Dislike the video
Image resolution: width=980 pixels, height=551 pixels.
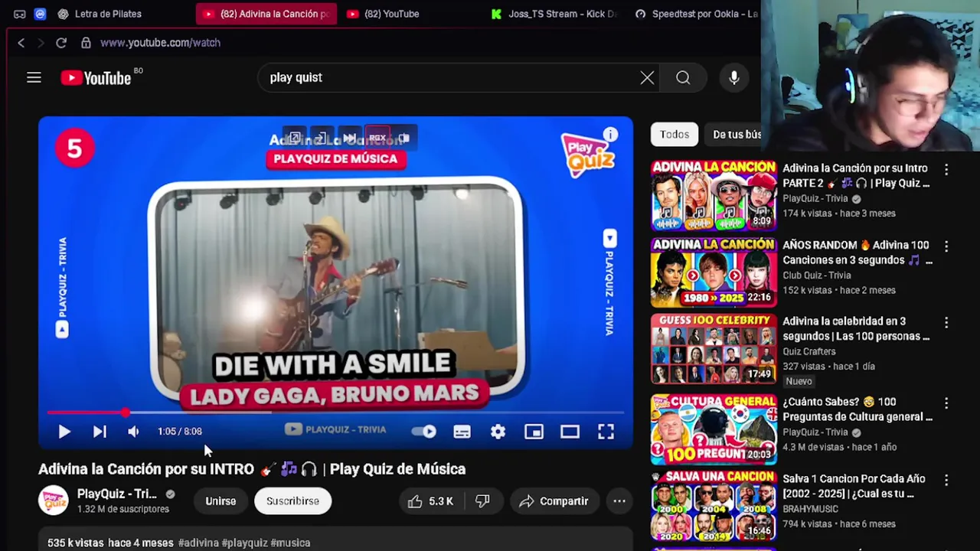(482, 501)
